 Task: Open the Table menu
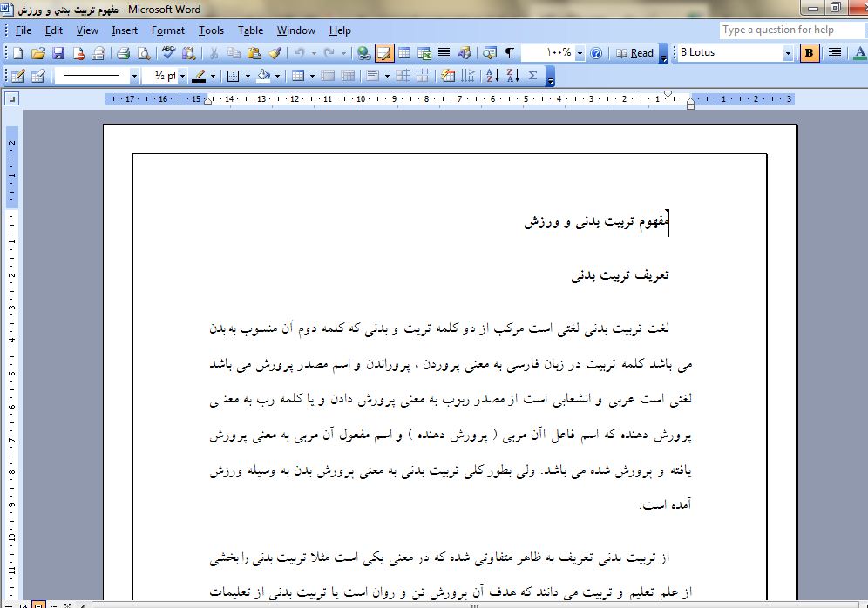[250, 30]
